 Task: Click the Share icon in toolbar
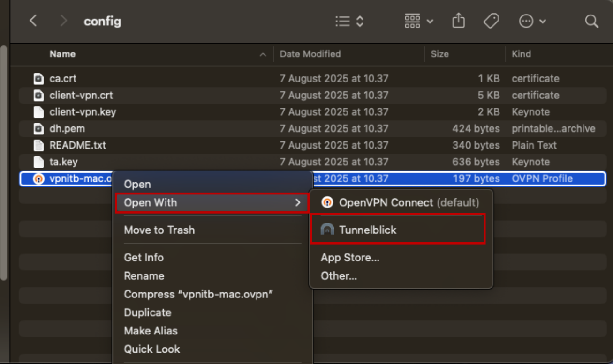[458, 21]
